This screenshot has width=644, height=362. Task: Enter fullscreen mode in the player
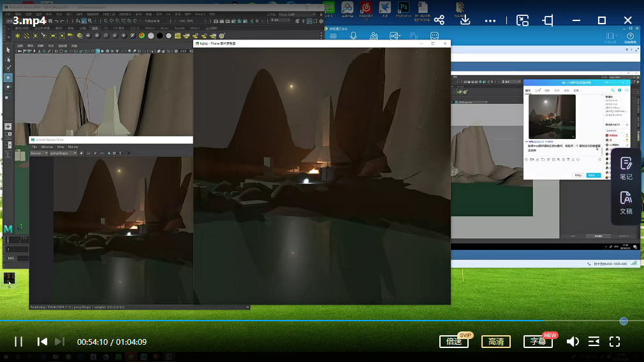click(615, 342)
